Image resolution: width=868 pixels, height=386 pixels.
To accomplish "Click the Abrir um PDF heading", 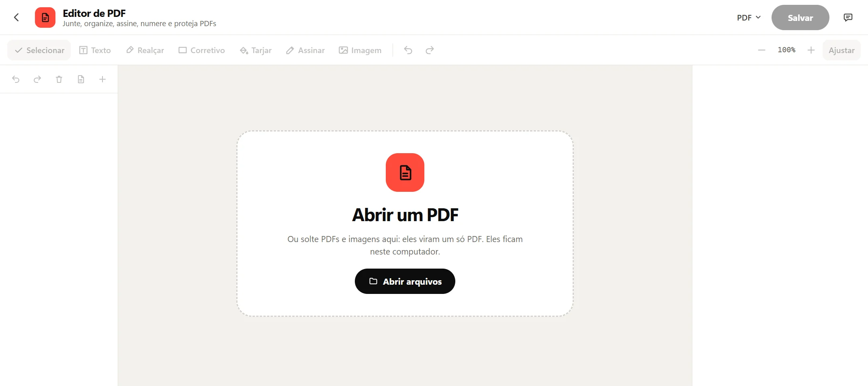I will coord(405,215).
